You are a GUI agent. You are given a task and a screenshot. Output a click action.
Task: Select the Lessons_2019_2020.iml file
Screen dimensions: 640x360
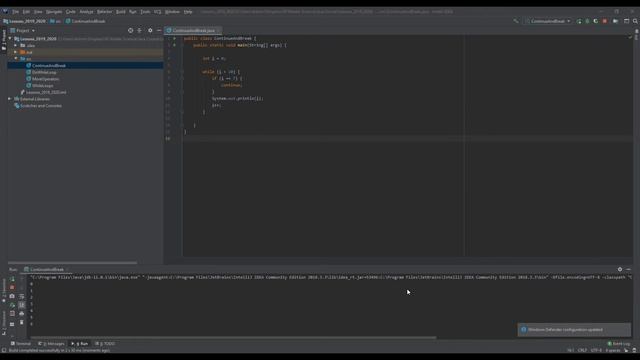[46, 92]
